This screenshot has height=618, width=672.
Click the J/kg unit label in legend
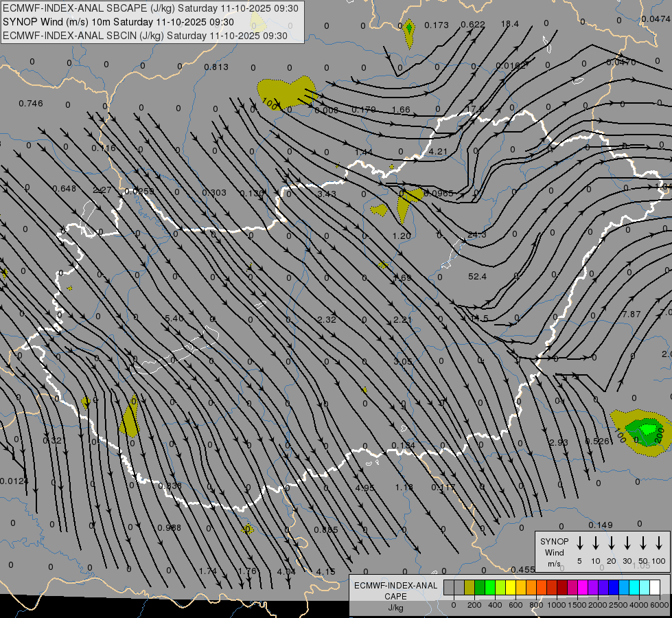click(x=395, y=608)
